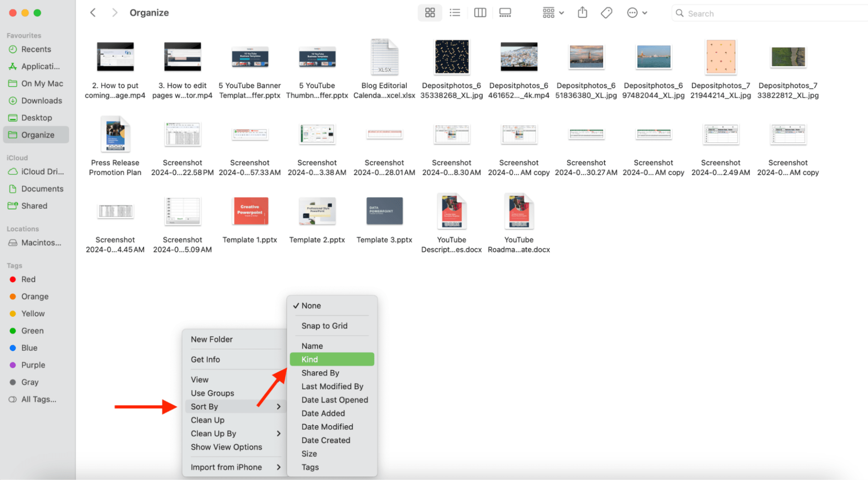This screenshot has height=480, width=868.
Task: Expand the Clean Up By submenu
Action: click(213, 433)
